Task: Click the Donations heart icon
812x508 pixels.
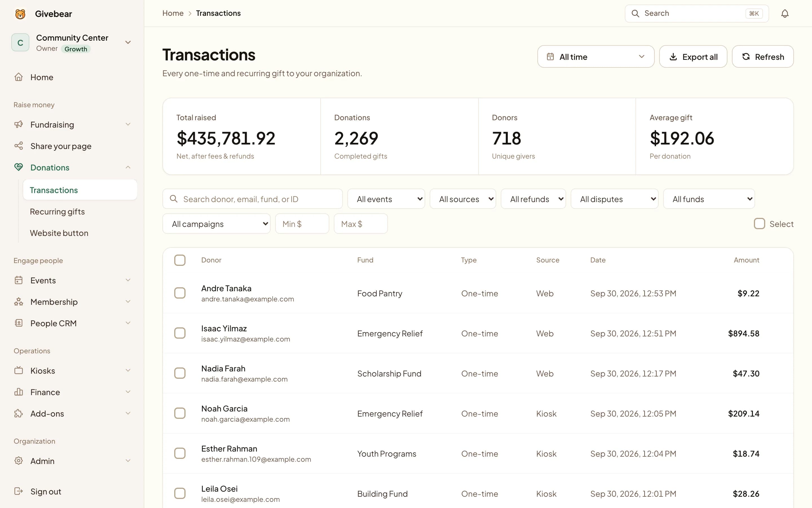Action: point(18,167)
